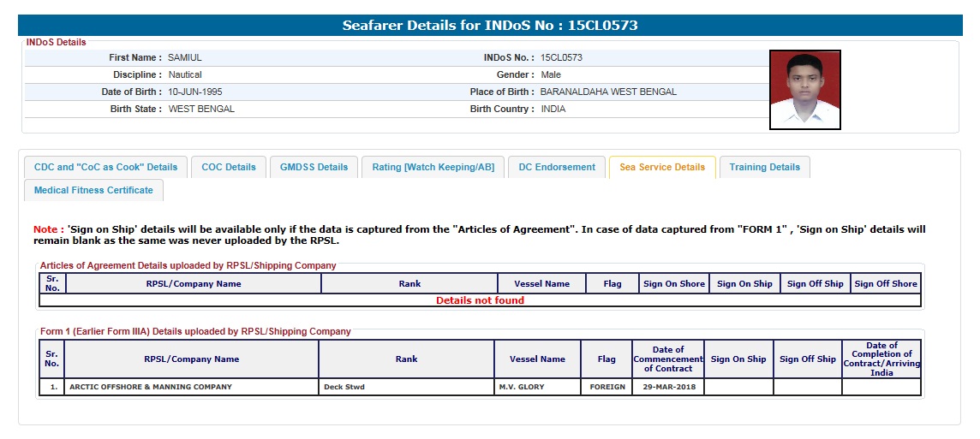This screenshot has width=980, height=439.
Task: Click the M.V. GLORY vessel cell
Action: (x=537, y=387)
